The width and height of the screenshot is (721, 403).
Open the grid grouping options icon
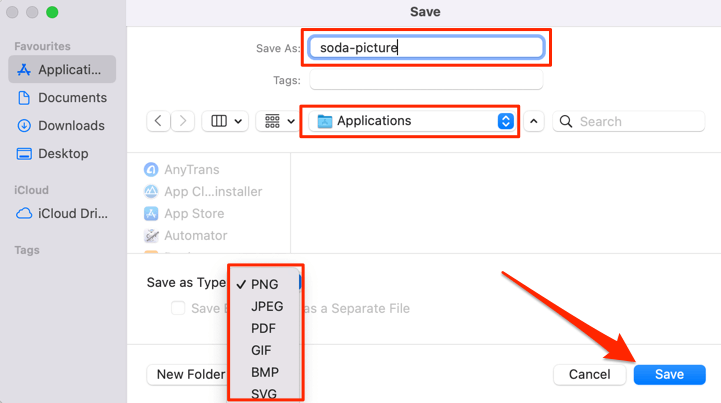[x=278, y=121]
